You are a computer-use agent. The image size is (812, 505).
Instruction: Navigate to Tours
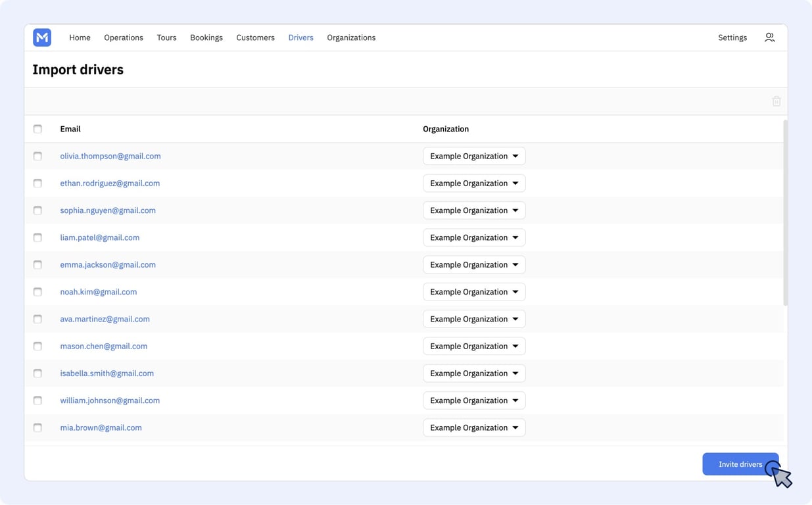tap(166, 37)
